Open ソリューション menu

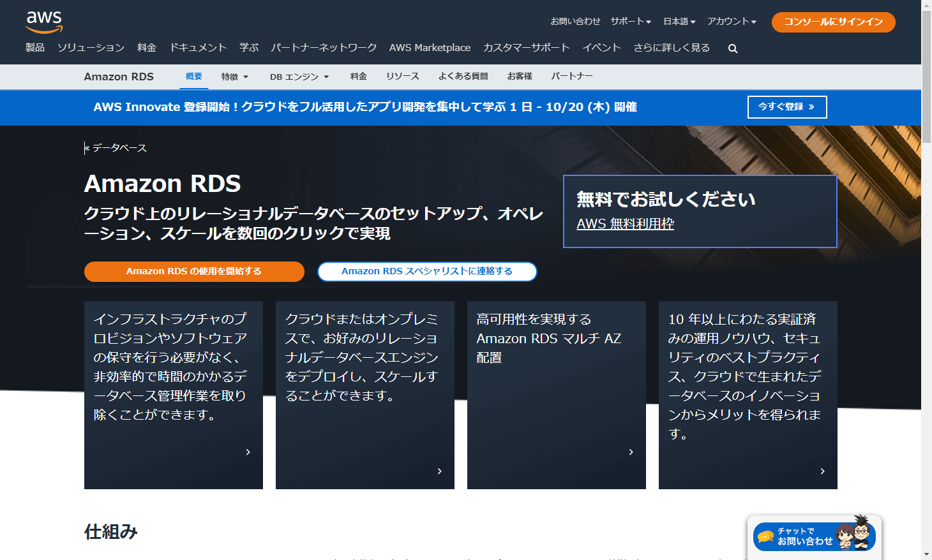point(91,48)
